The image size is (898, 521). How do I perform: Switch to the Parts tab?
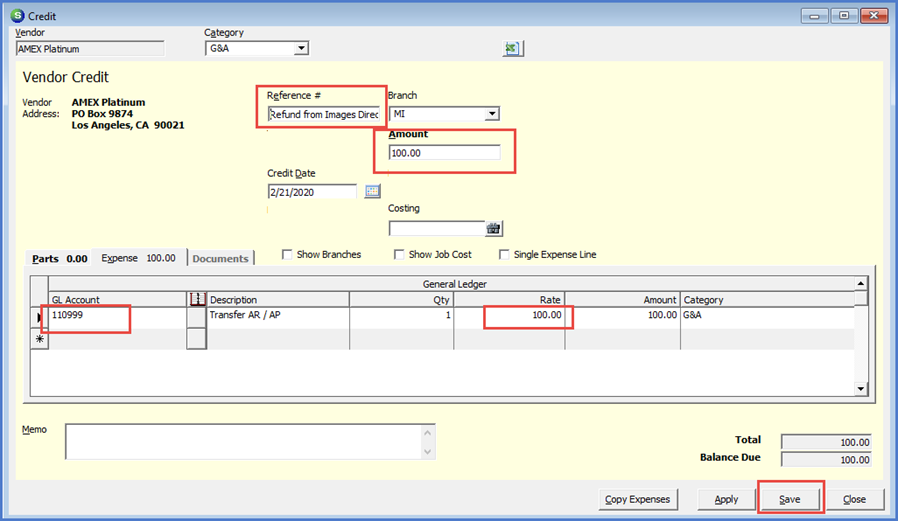point(60,258)
